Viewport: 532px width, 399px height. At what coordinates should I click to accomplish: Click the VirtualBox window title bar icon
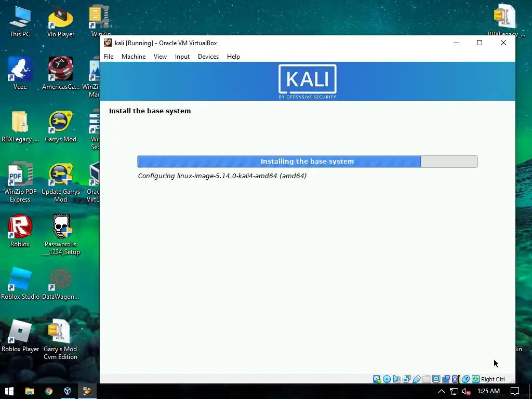point(108,43)
